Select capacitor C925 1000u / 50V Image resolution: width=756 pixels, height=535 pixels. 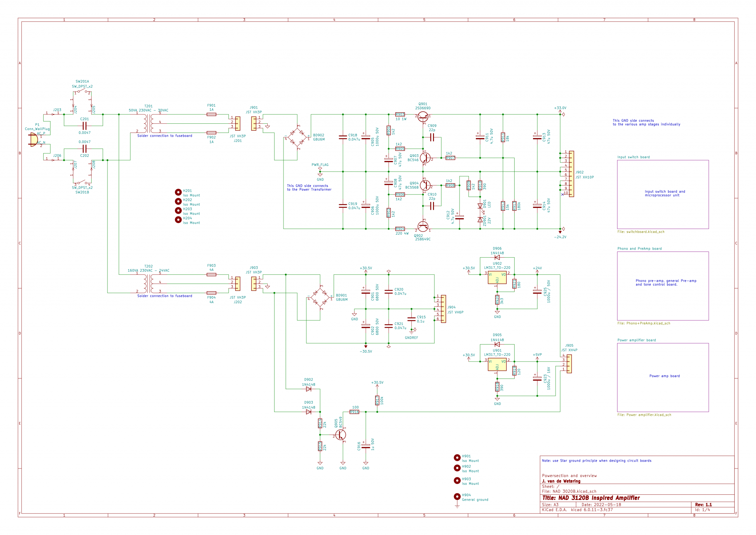coord(537,291)
